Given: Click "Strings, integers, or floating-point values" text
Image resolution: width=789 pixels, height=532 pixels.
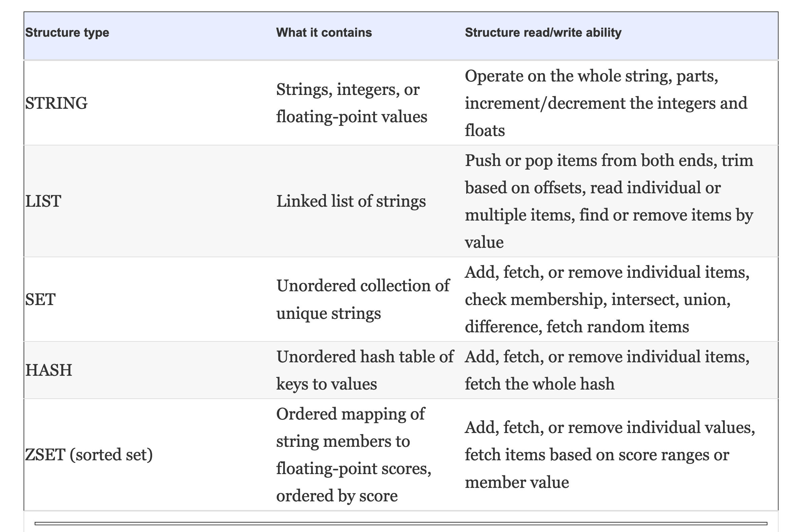Looking at the screenshot, I should (352, 103).
